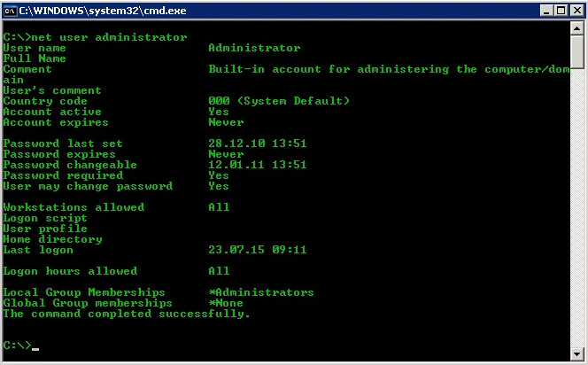Image resolution: width=588 pixels, height=365 pixels.
Task: Minimize the cmd.exe window
Action: [x=546, y=11]
